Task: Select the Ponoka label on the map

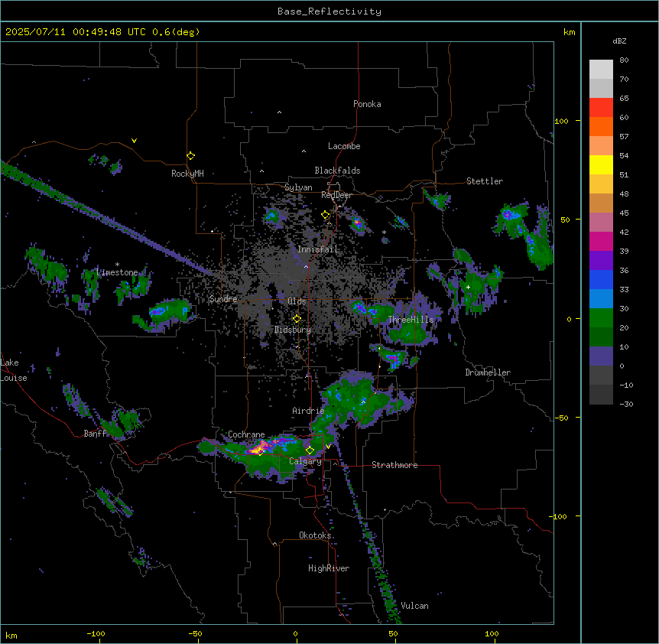Action: tap(367, 104)
